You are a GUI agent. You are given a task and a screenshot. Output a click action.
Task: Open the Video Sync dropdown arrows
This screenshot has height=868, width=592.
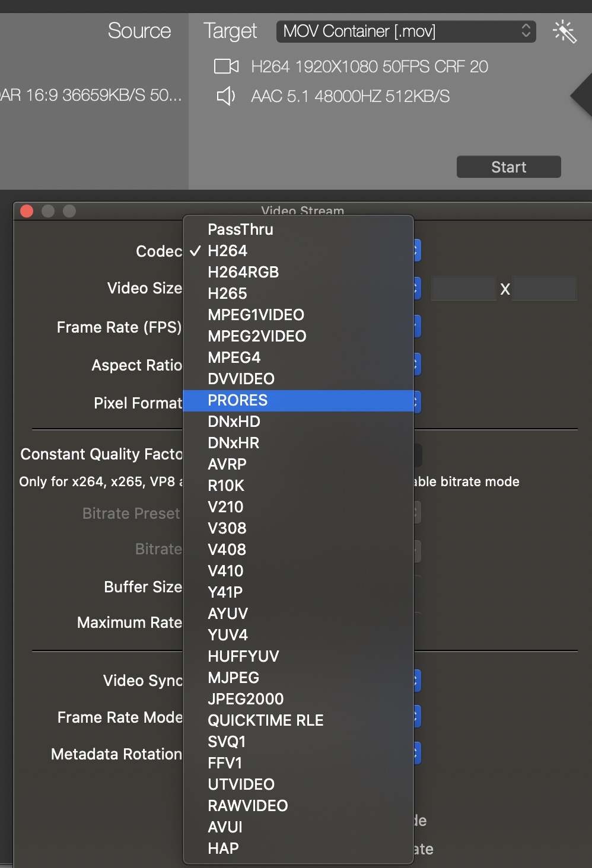(x=417, y=680)
